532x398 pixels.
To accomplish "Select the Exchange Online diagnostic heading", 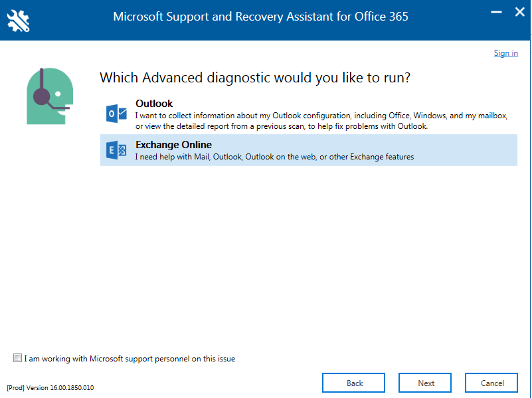I will pyautogui.click(x=173, y=145).
